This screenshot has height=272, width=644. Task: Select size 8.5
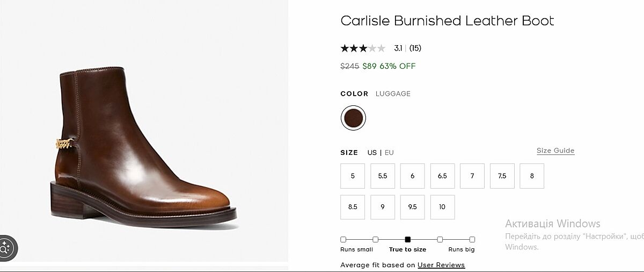pos(353,207)
